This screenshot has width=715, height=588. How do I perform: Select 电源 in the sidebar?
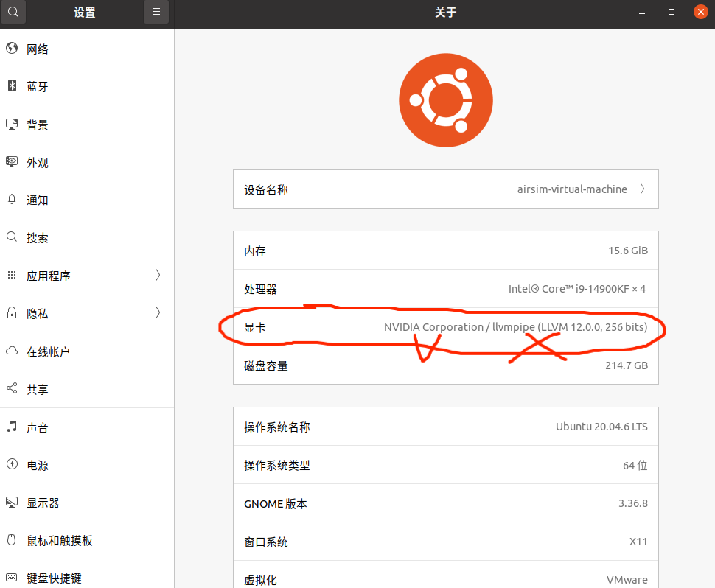click(x=87, y=465)
